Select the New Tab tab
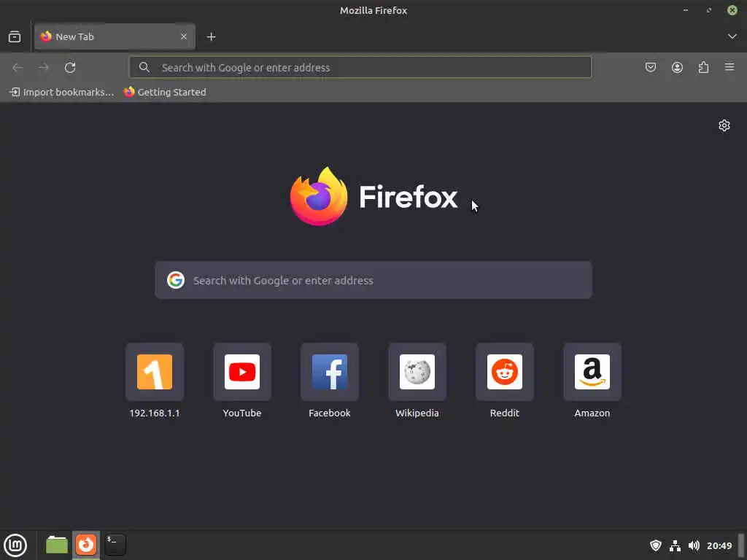The width and height of the screenshot is (747, 560). pos(115,36)
